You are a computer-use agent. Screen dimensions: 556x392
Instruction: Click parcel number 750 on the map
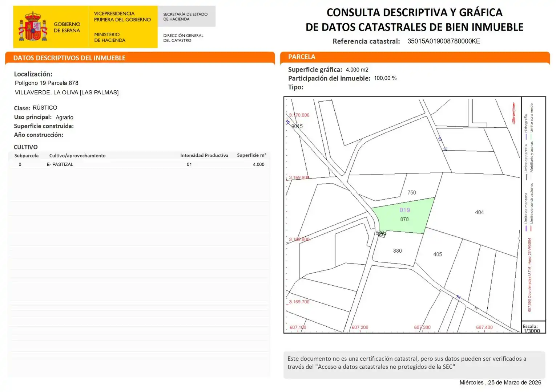click(412, 193)
